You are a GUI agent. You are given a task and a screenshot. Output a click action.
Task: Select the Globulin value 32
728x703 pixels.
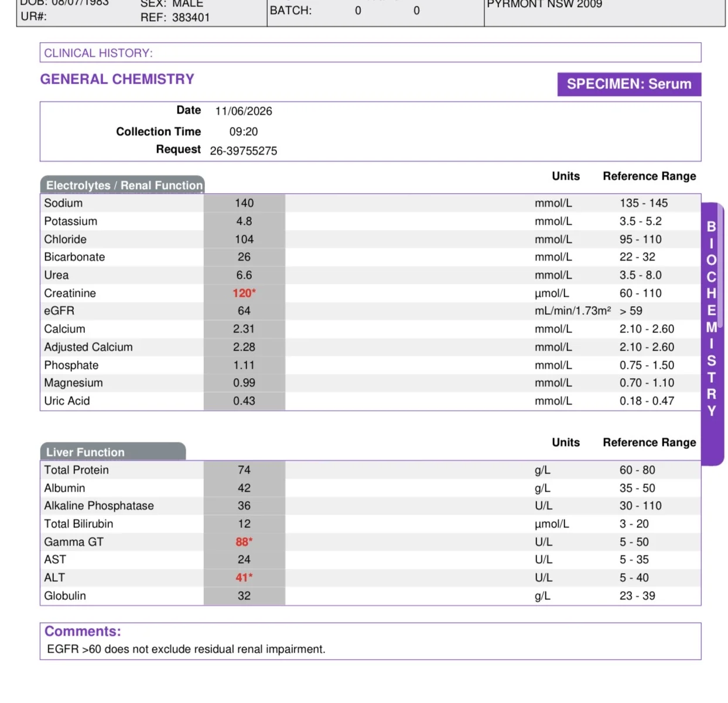point(244,596)
